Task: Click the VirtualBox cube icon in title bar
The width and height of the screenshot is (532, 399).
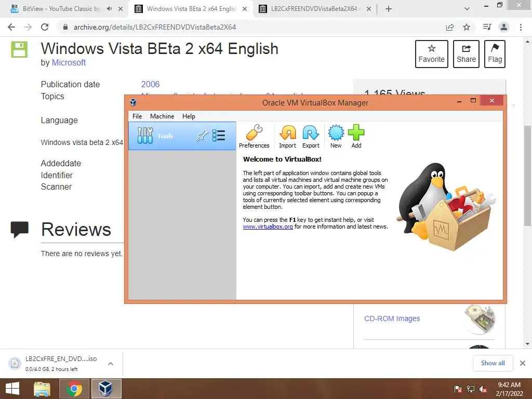Action: click(x=134, y=102)
